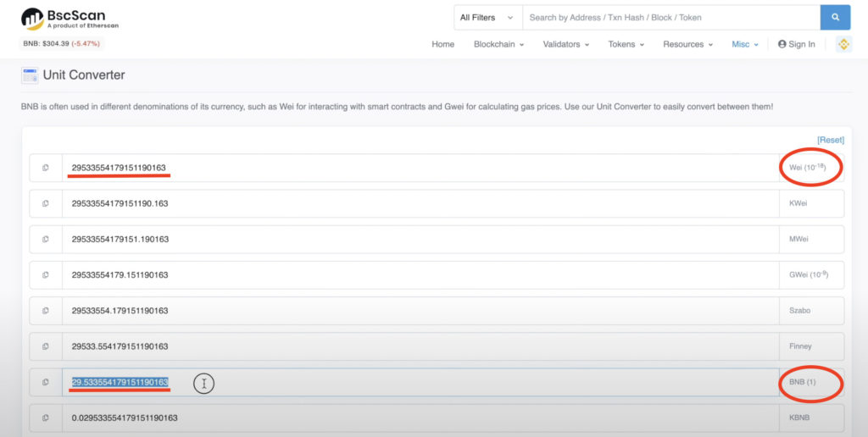Click the Szabo value input field
This screenshot has width=868, height=437.
pos(420,311)
